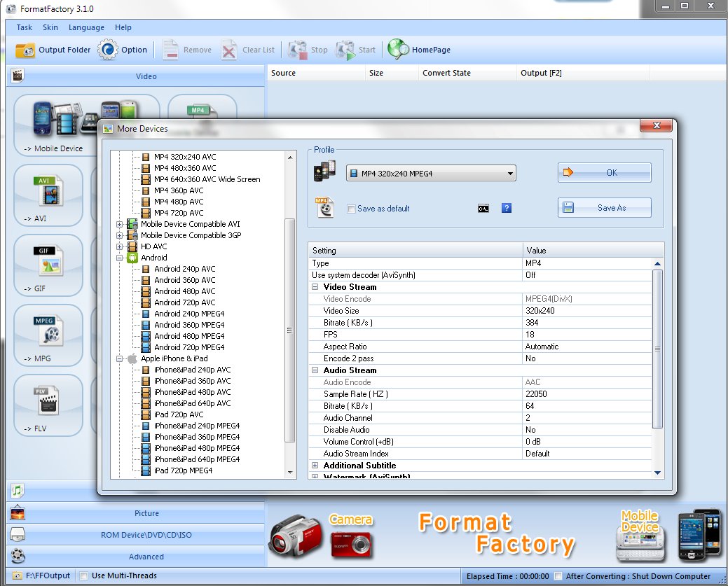Open the Option gear icon

[108, 50]
